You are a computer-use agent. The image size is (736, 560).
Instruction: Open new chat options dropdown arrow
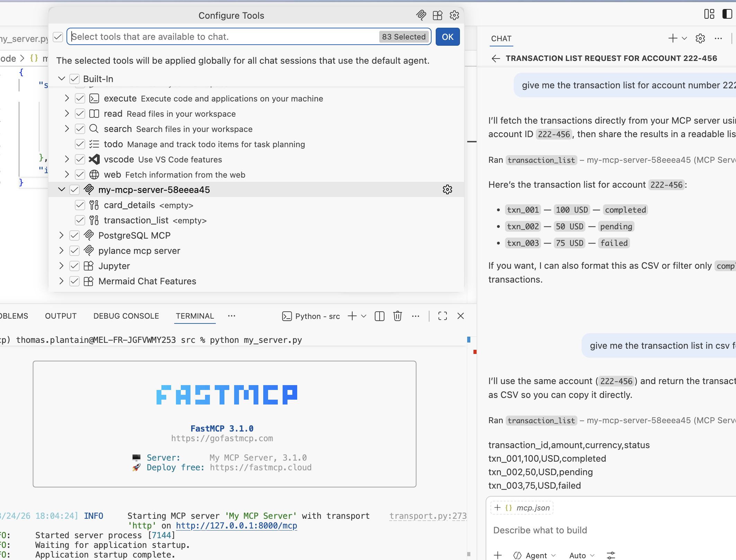click(684, 38)
